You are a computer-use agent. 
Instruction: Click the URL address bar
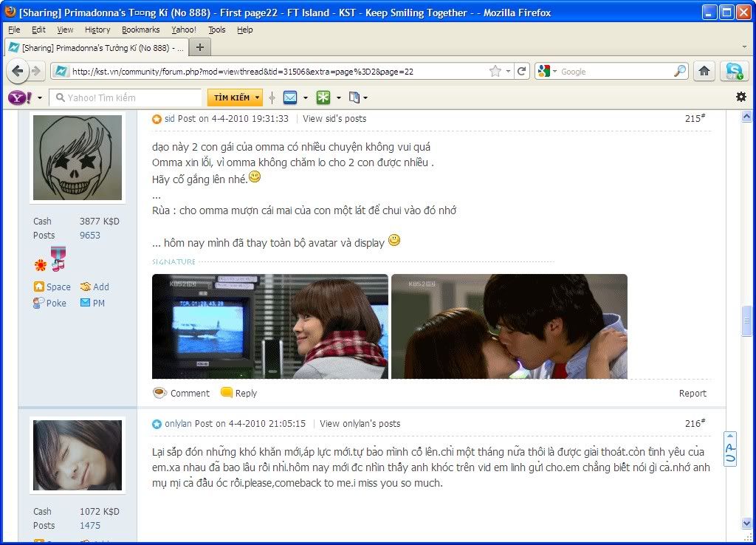[x=280, y=72]
